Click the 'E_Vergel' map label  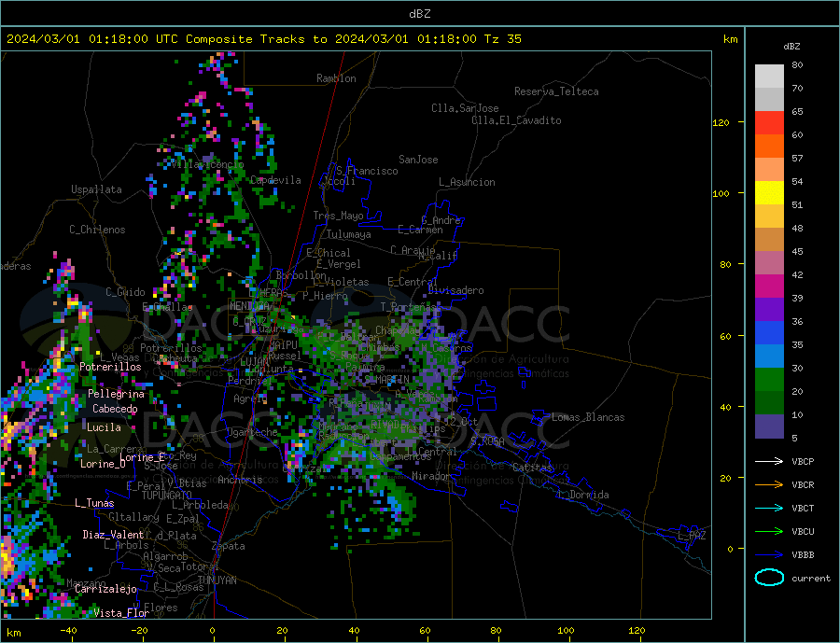point(339,264)
